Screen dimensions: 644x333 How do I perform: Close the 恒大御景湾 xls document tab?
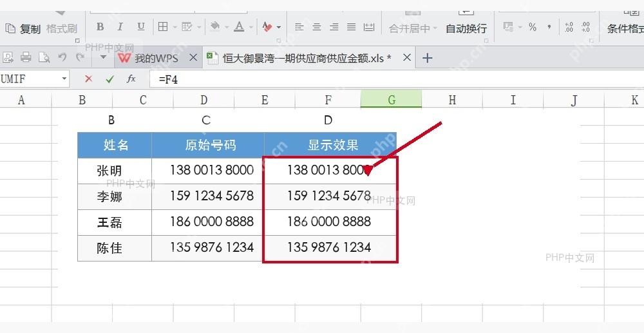pos(406,58)
